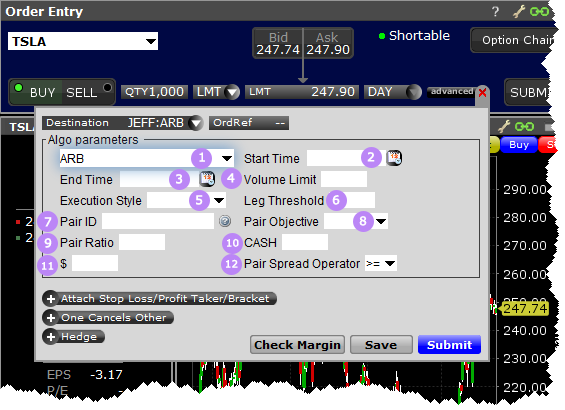Click the Check Margin button

tap(297, 345)
